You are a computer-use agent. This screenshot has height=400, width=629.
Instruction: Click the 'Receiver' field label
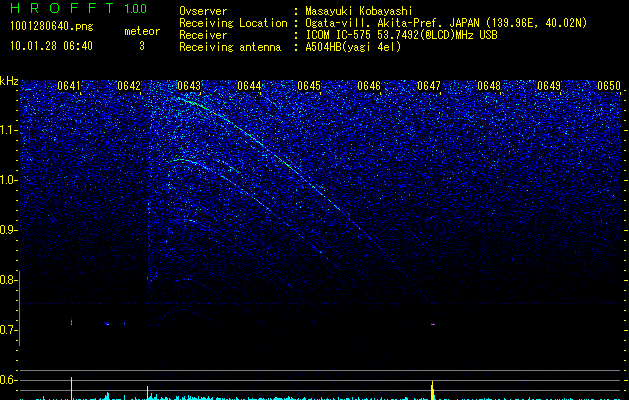[x=203, y=35]
